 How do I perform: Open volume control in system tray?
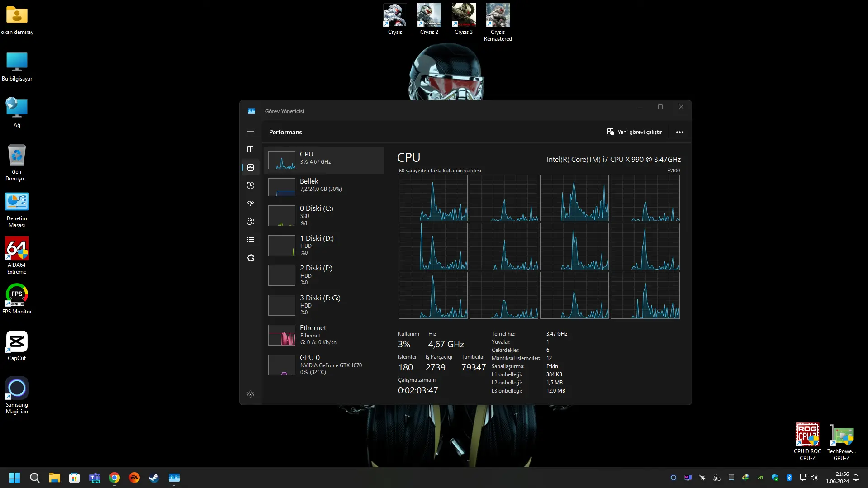coord(814,478)
